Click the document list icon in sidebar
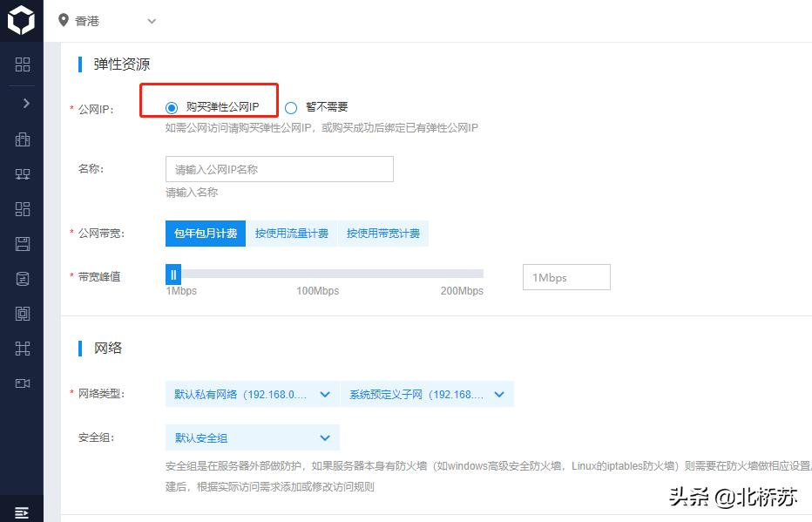812x522 pixels. (x=23, y=278)
